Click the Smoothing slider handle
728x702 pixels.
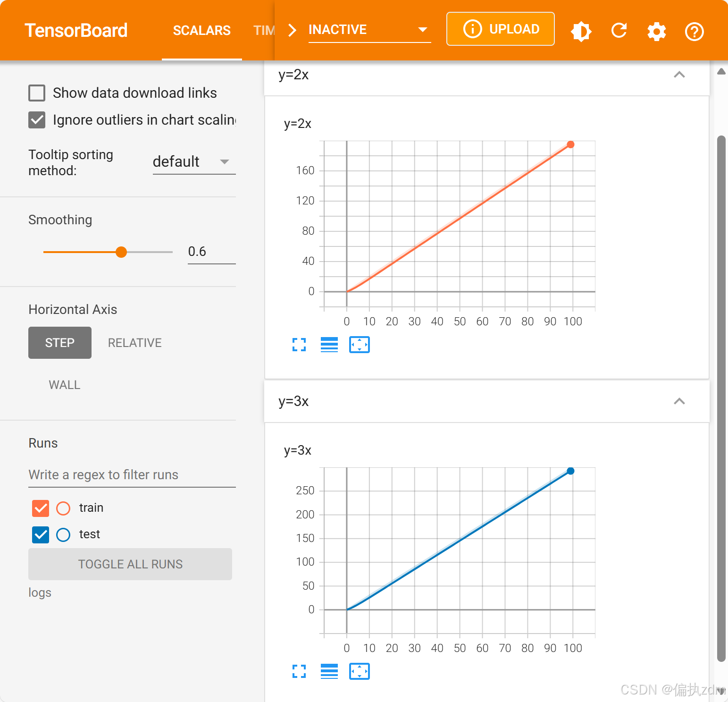[121, 252]
